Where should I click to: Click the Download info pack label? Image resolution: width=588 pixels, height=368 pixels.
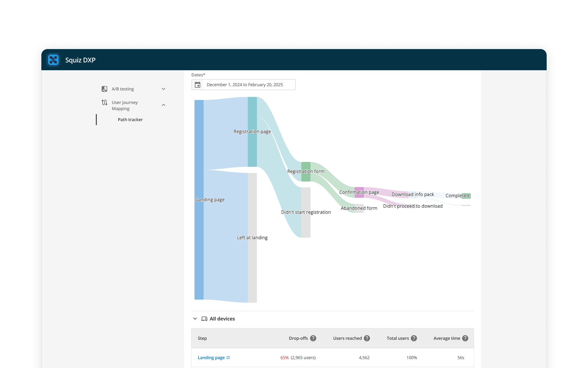point(413,194)
